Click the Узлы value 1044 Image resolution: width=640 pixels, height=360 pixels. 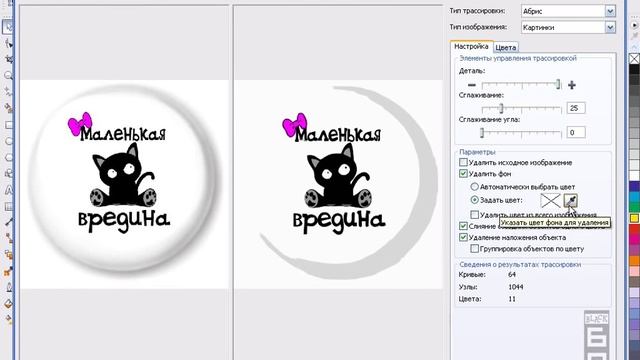[x=516, y=287]
